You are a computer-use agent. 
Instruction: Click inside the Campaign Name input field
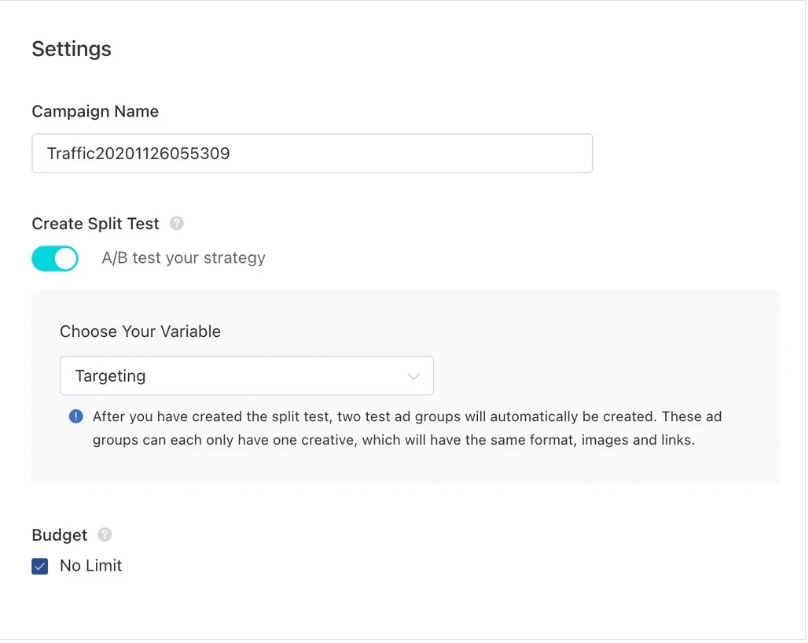click(x=312, y=153)
